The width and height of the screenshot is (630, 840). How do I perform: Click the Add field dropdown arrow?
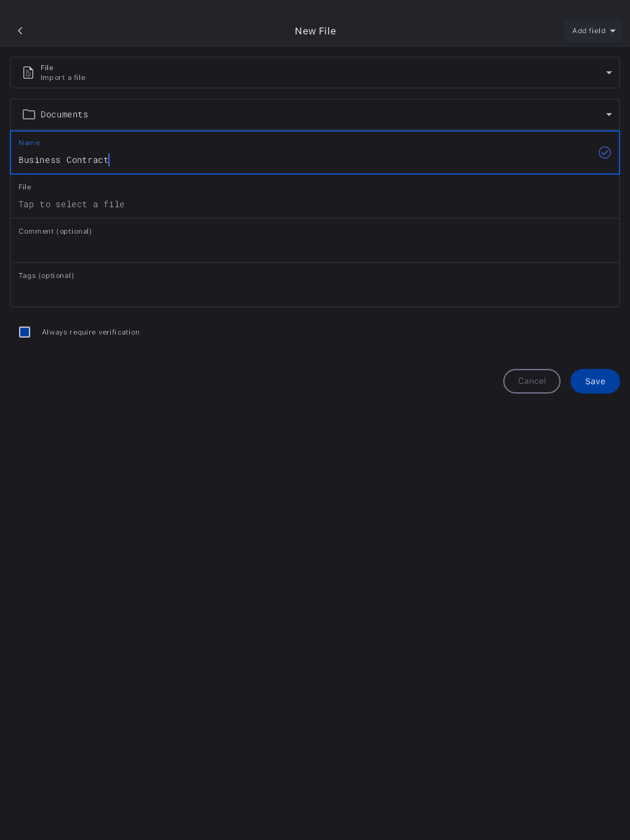coord(613,31)
